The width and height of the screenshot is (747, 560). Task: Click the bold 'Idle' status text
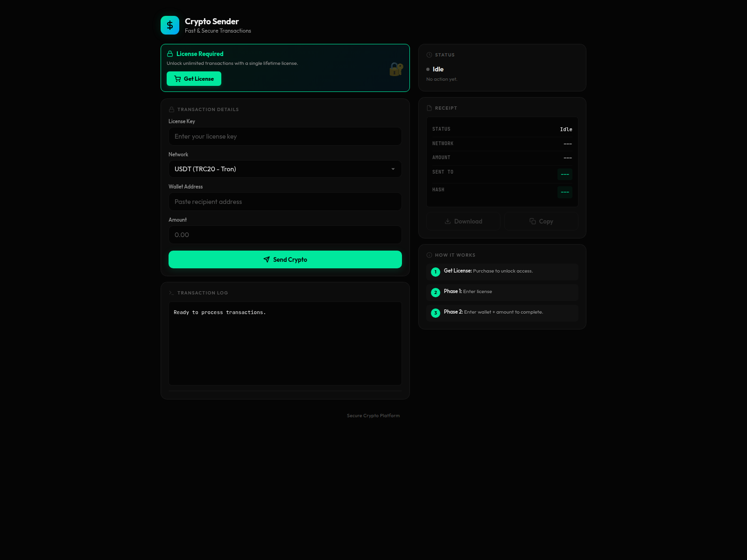pos(438,69)
